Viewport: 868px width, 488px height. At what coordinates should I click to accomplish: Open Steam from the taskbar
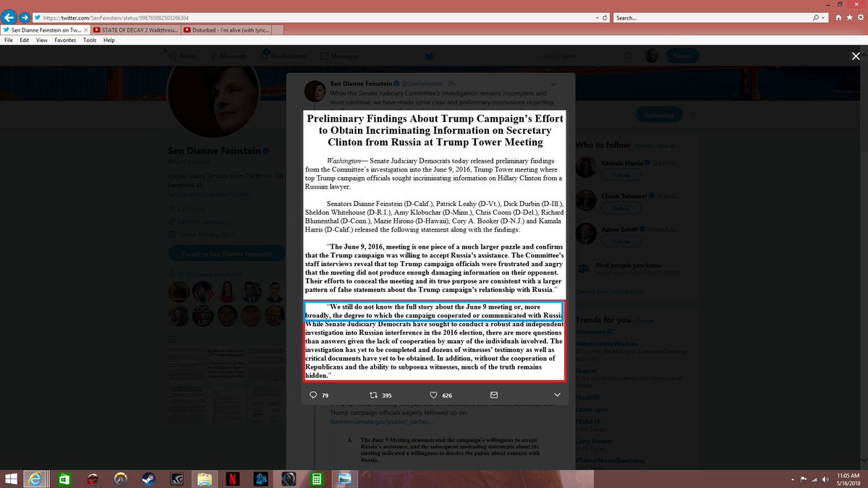click(x=148, y=479)
